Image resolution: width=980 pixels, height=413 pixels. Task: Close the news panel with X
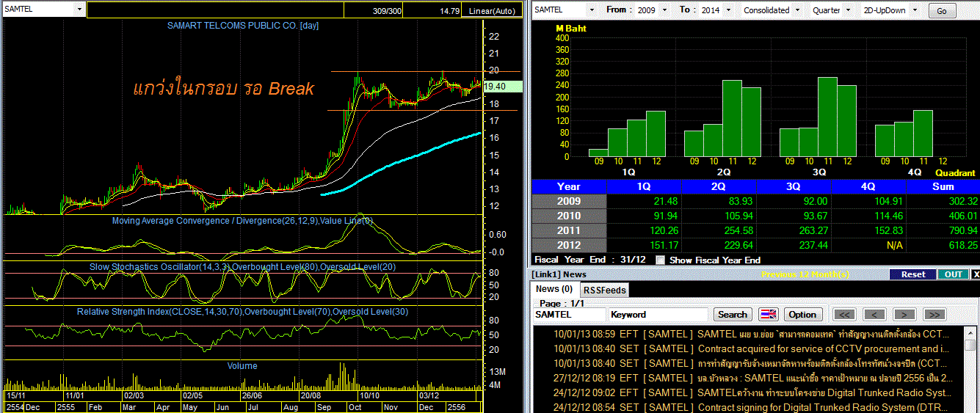click(x=976, y=274)
